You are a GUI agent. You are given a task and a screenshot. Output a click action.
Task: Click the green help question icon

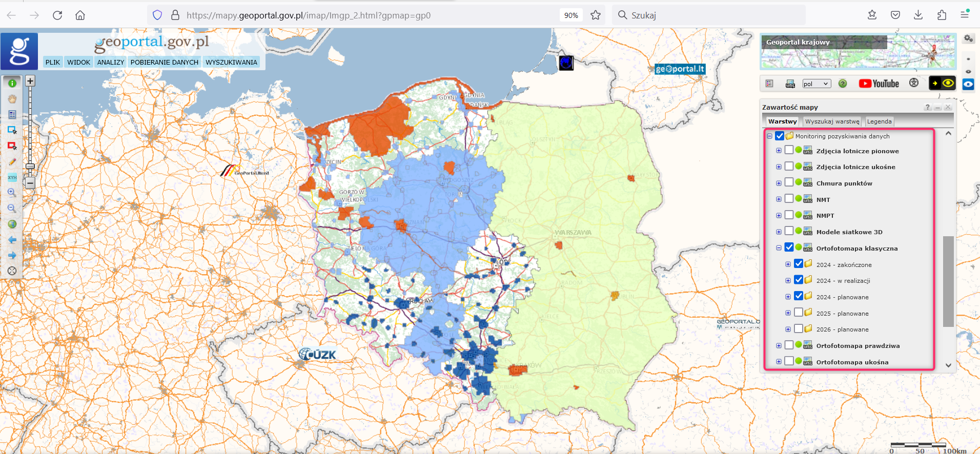(x=843, y=84)
